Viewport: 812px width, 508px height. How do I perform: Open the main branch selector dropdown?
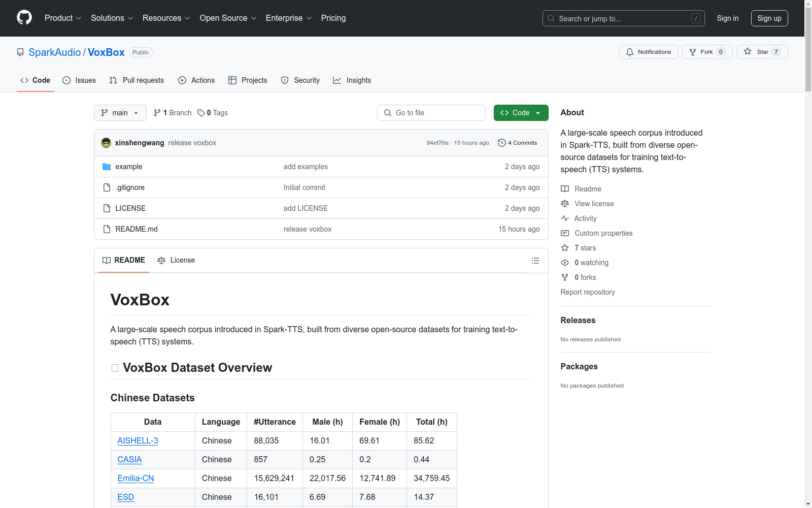tap(120, 113)
